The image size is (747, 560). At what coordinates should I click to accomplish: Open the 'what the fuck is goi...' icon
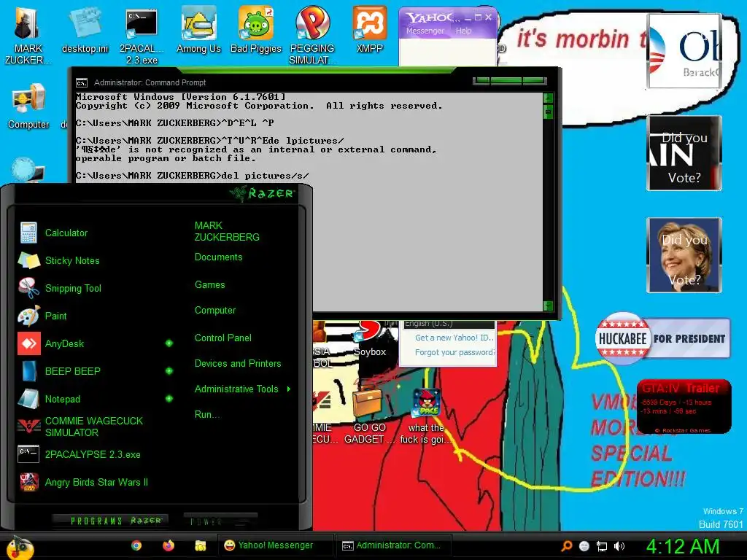pos(426,416)
